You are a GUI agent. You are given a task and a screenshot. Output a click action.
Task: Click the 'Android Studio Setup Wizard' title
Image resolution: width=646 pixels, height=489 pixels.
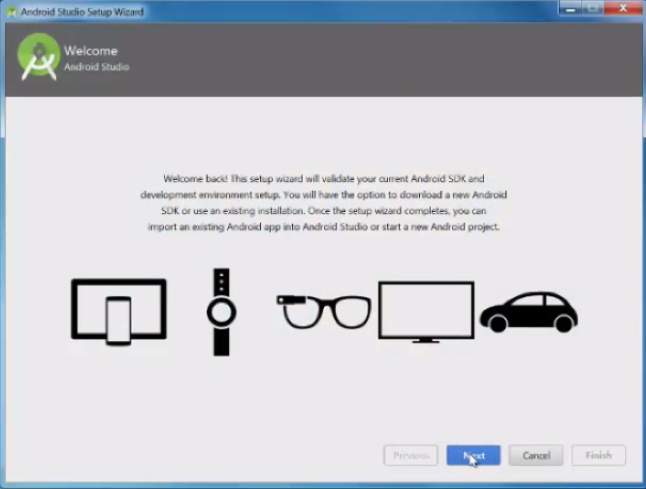pos(82,12)
